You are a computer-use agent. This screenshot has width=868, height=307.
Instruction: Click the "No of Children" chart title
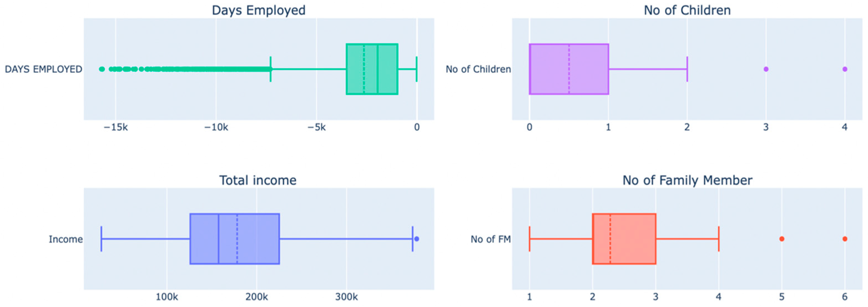click(687, 10)
